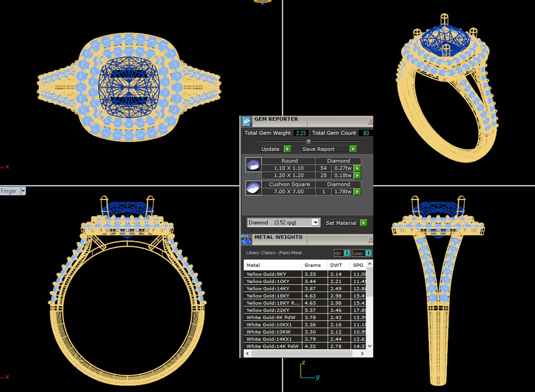The width and height of the screenshot is (535, 392).
Task: Sort by the SPG column header
Action: pyautogui.click(x=358, y=265)
